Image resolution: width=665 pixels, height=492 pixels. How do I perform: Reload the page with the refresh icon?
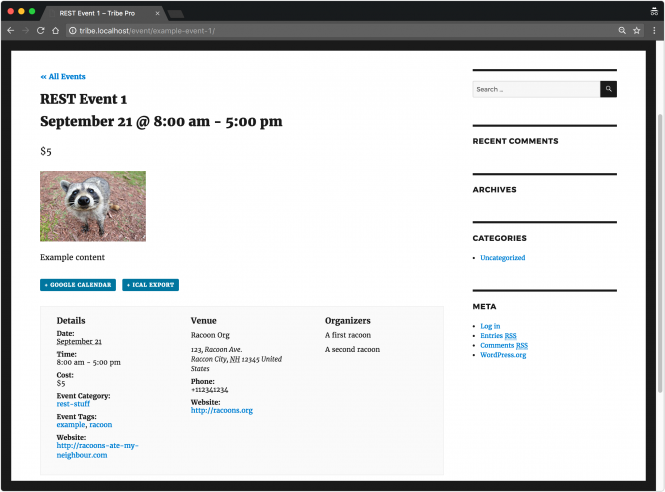(x=40, y=31)
